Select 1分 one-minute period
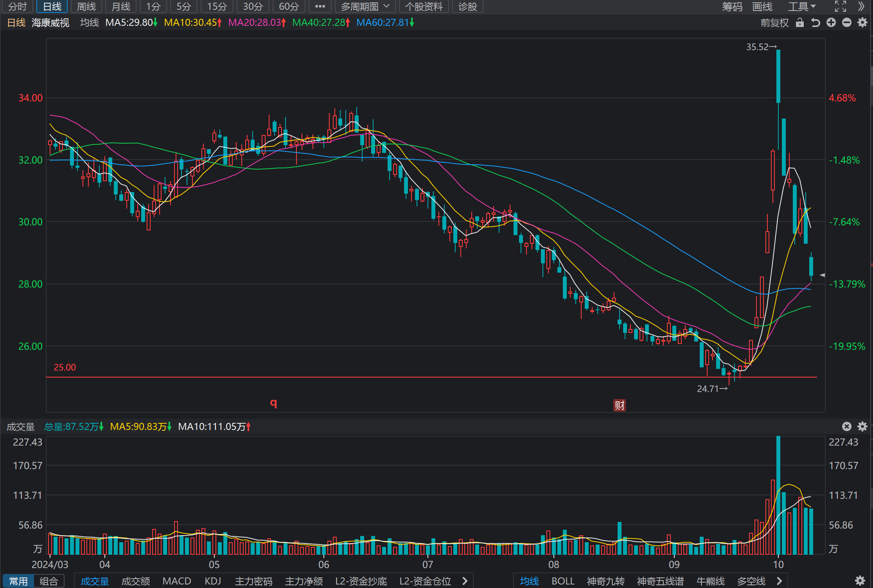 click(153, 7)
